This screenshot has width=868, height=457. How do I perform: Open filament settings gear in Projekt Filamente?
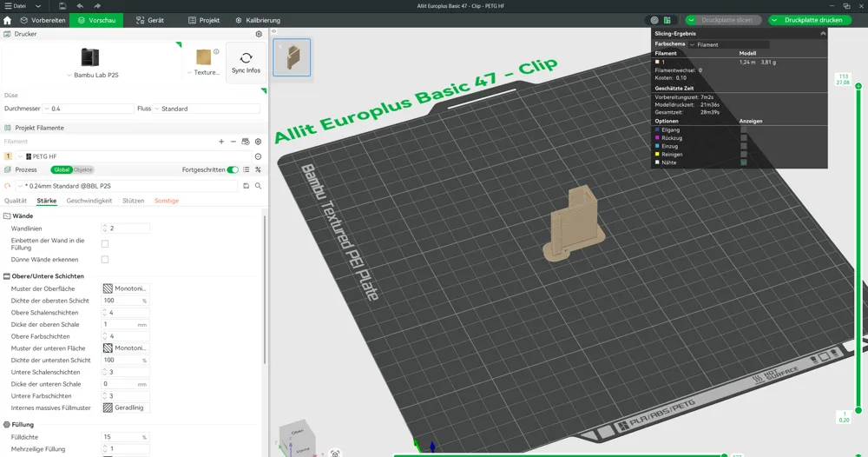tap(258, 142)
